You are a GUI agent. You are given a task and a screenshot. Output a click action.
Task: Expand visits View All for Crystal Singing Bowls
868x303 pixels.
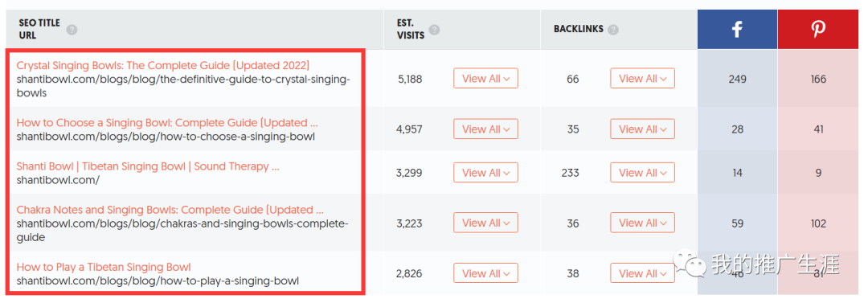485,79
